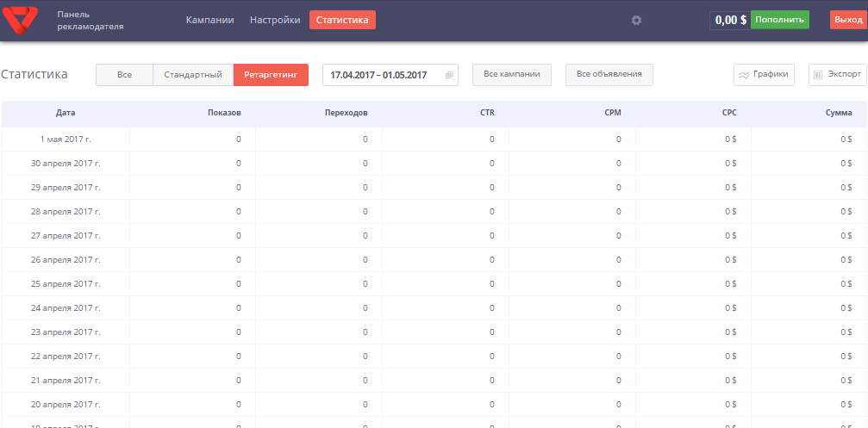Select the Ретаргетинг filter toggle
The width and height of the screenshot is (868, 428).
coord(271,75)
